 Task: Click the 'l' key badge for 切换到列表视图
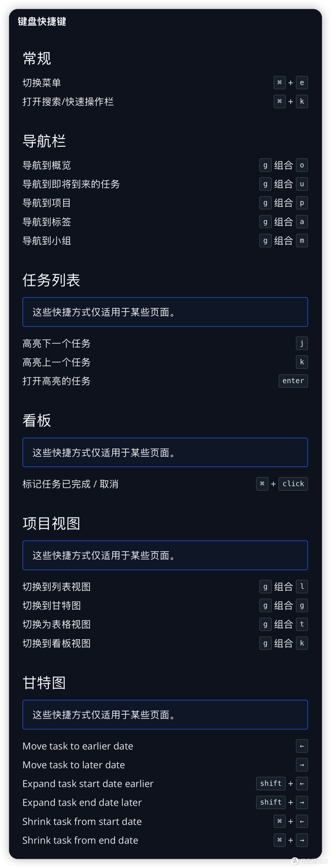click(x=302, y=587)
